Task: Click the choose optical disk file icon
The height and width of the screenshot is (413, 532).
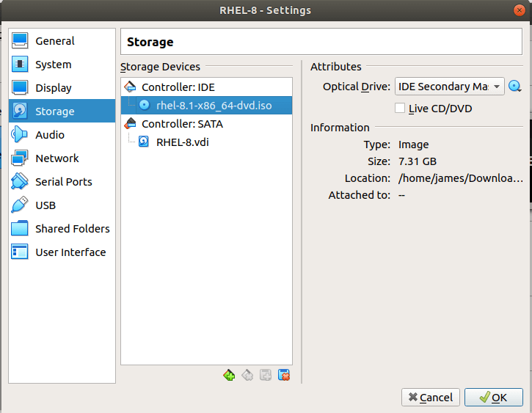Action: coord(514,87)
